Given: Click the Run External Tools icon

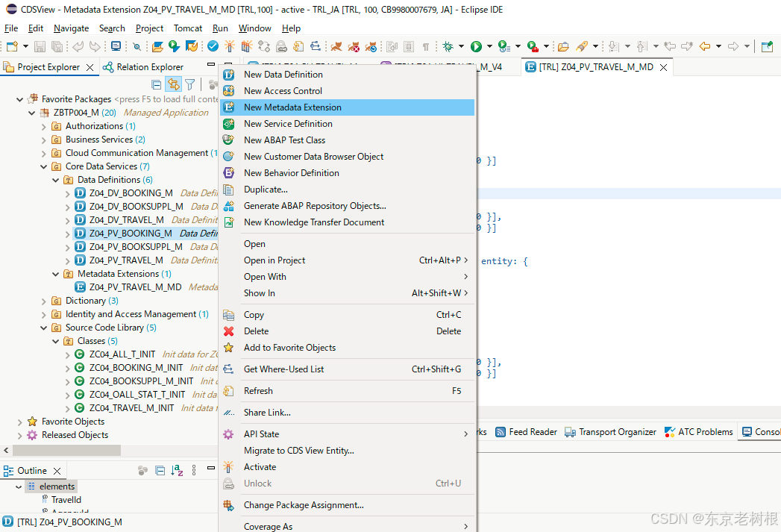Looking at the screenshot, I should 533,47.
